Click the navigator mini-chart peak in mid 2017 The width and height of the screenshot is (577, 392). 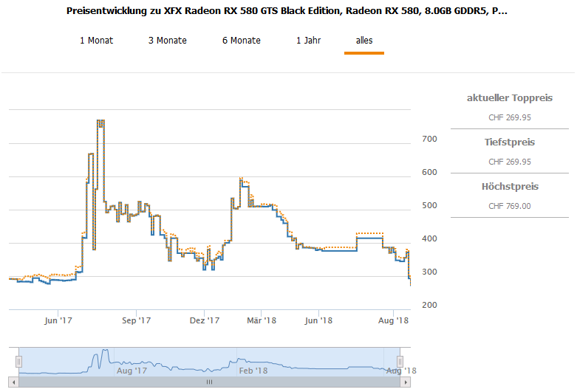105,350
